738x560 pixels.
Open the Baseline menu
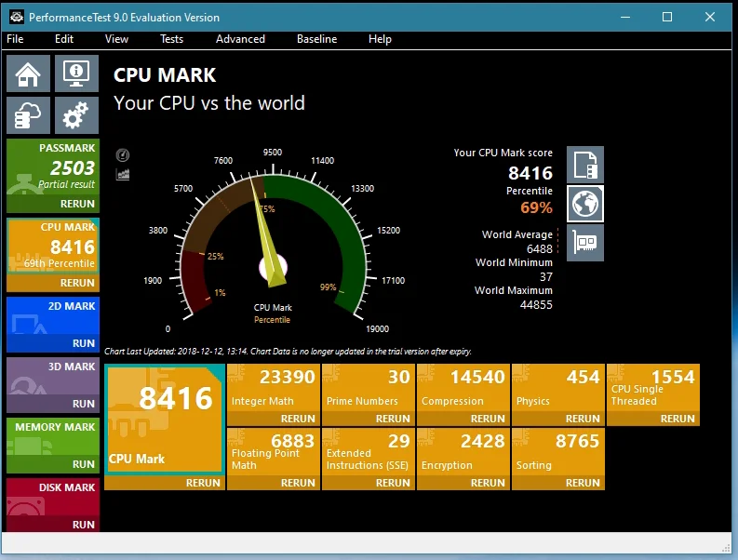316,39
